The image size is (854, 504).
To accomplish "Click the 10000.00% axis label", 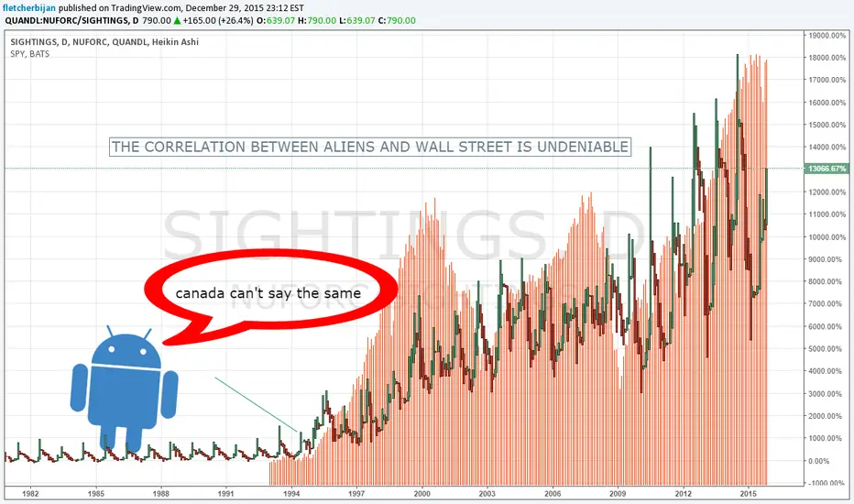I will coord(827,237).
